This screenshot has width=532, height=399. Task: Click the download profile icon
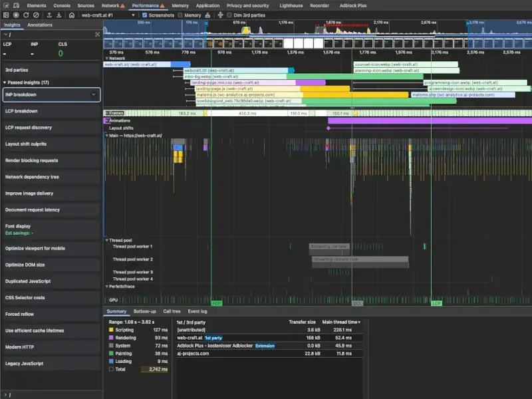pos(59,15)
